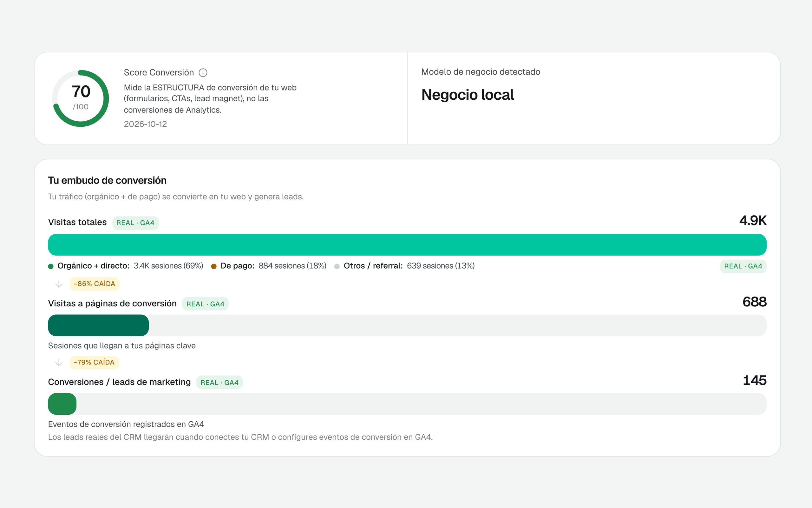
Task: Click the 70/100 score ring
Action: 81,98
